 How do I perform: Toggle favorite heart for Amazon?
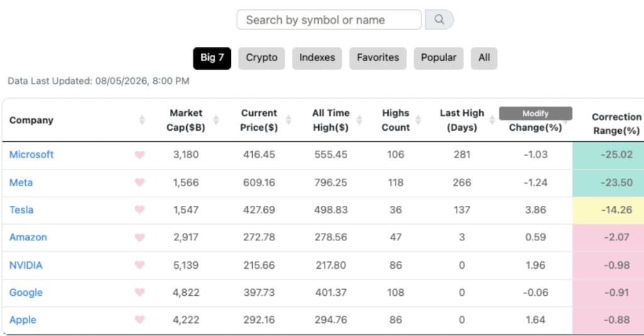pos(140,237)
